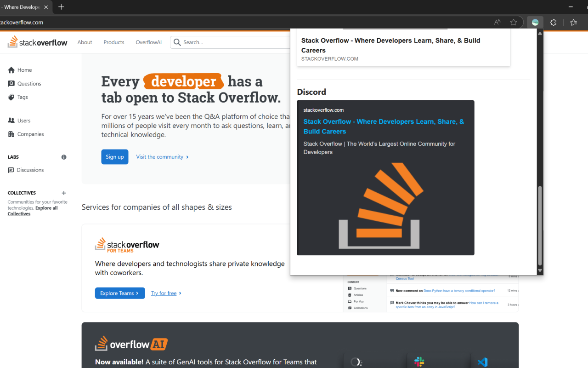Viewport: 588px width, 368px height.
Task: Click the Discord preview title link
Action: (x=384, y=126)
